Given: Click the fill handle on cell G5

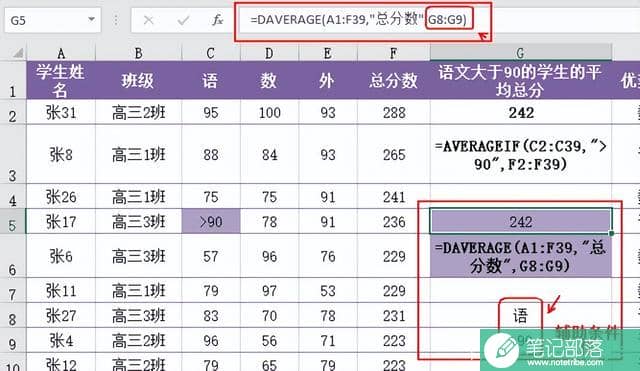Looking at the screenshot, I should [611, 233].
